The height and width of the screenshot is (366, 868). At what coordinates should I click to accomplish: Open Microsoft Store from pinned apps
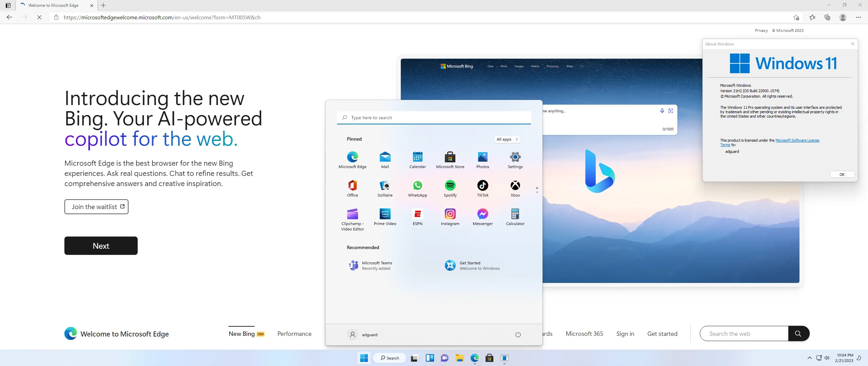point(450,159)
